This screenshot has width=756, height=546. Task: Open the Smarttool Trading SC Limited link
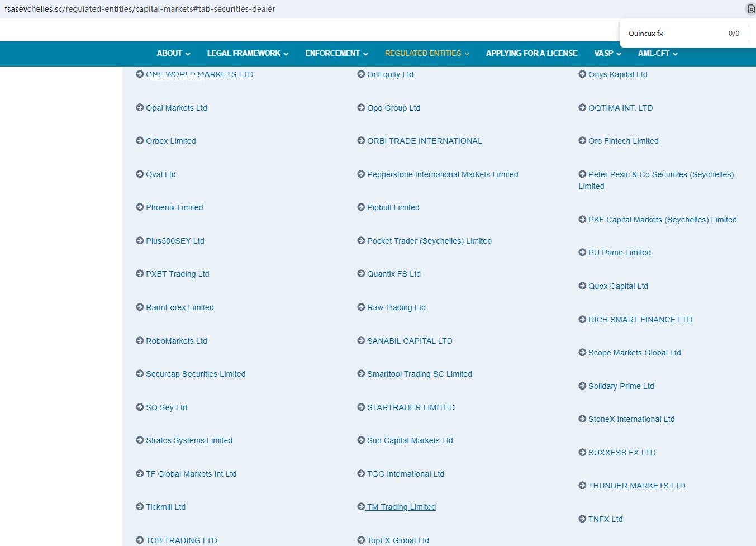[419, 374]
